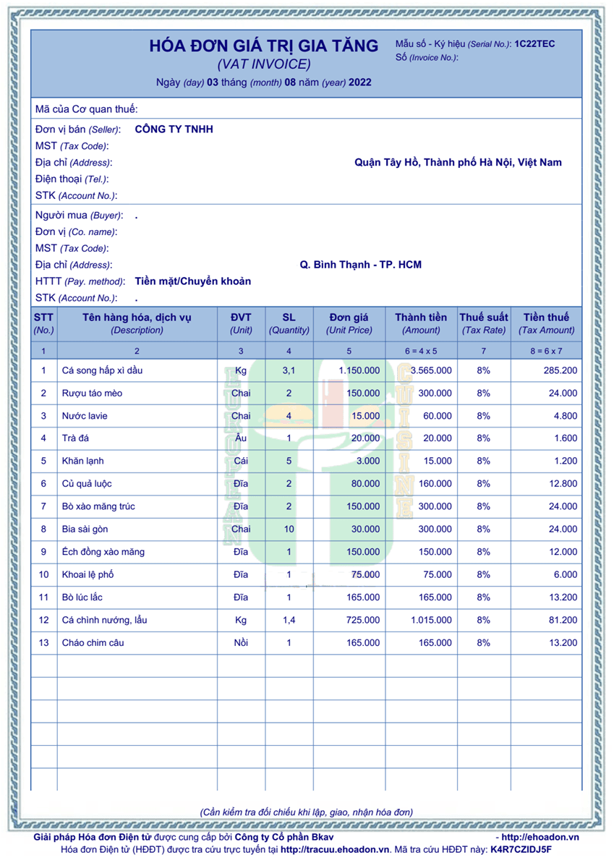Screen dimensions: 614x868
Task: Click the HÓA ĐƠN GIÁ TRỊ GIA TĂNG title
Action: click(263, 46)
